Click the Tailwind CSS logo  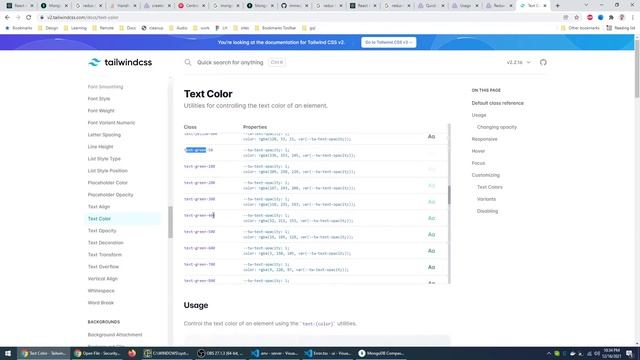pyautogui.click(x=120, y=62)
